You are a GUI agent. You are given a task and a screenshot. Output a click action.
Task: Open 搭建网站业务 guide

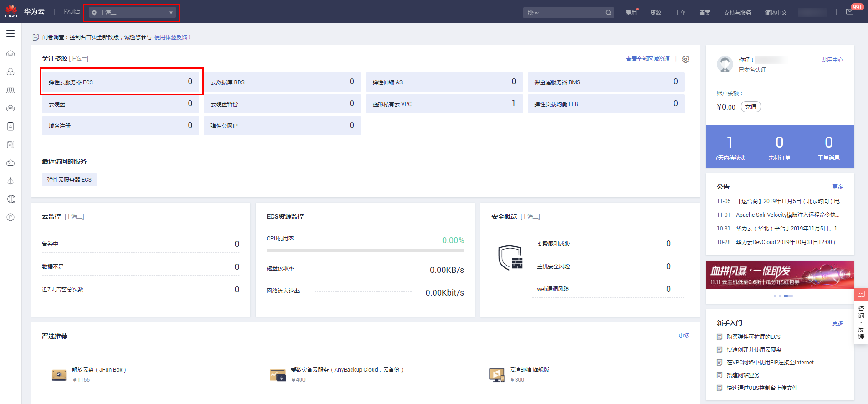743,375
